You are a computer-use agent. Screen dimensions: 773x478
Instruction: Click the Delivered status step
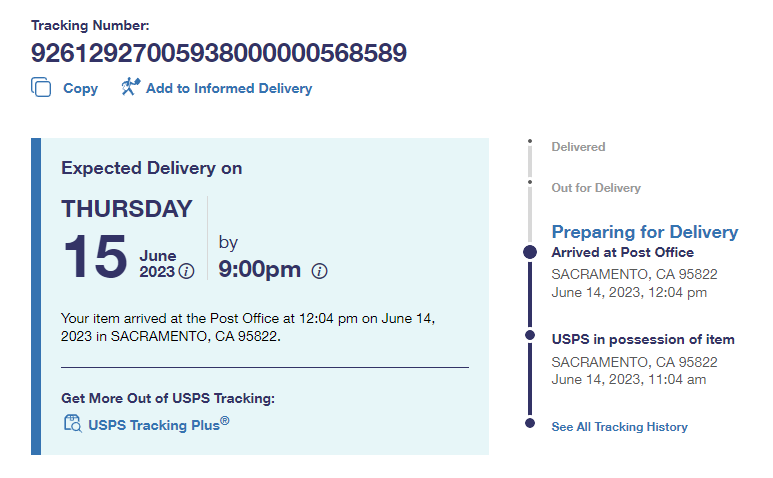pos(578,147)
